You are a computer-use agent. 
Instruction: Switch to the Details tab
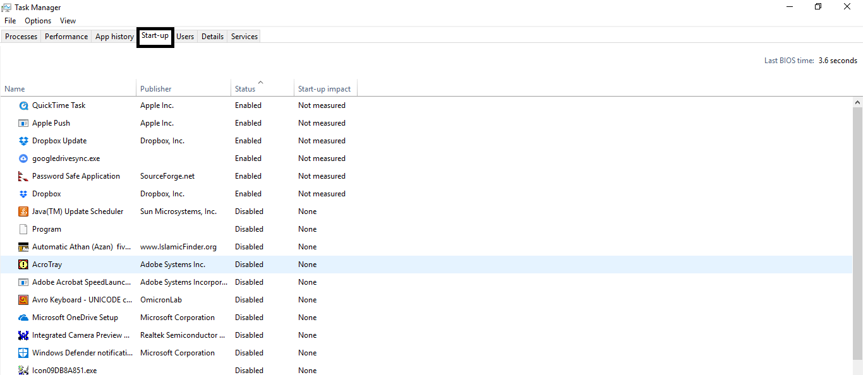[x=212, y=37]
